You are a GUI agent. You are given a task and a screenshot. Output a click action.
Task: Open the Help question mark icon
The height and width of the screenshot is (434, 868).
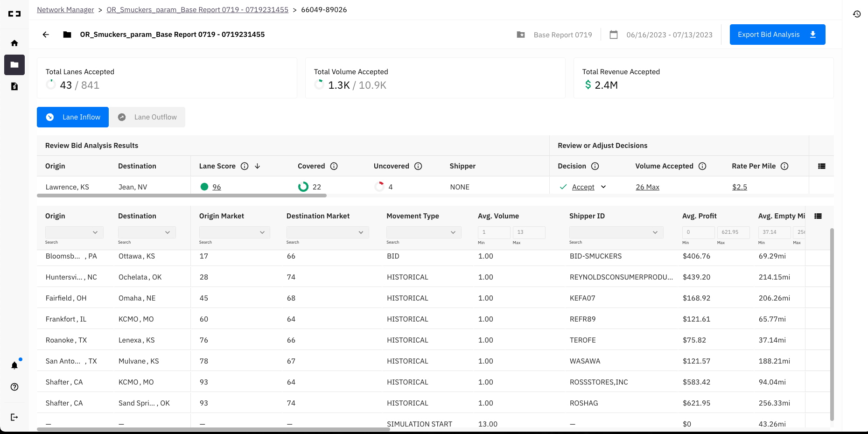[14, 387]
